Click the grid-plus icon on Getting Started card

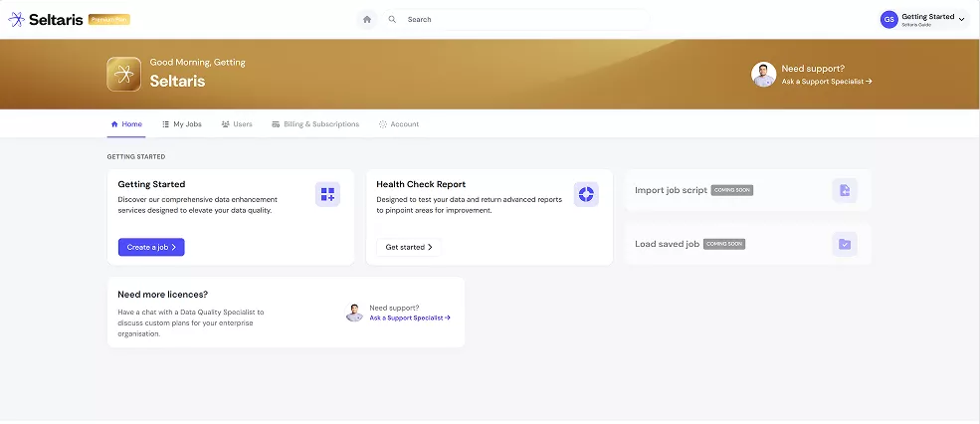tap(327, 194)
